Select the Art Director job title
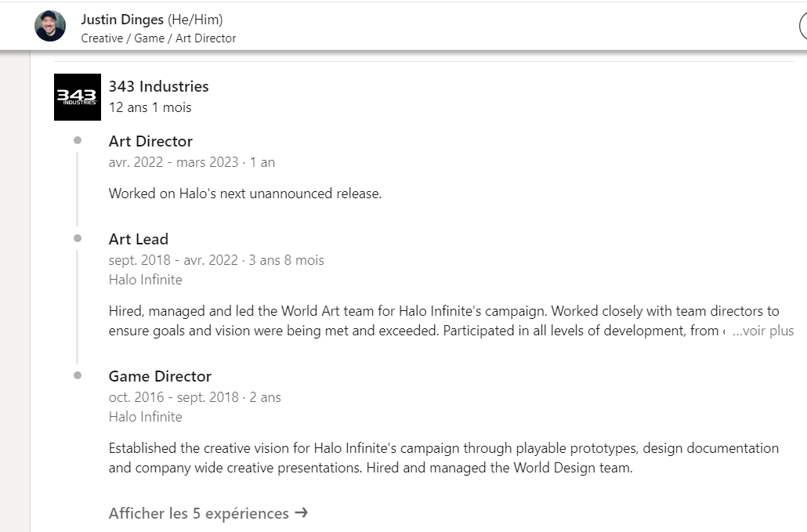The image size is (807, 532). click(x=150, y=141)
